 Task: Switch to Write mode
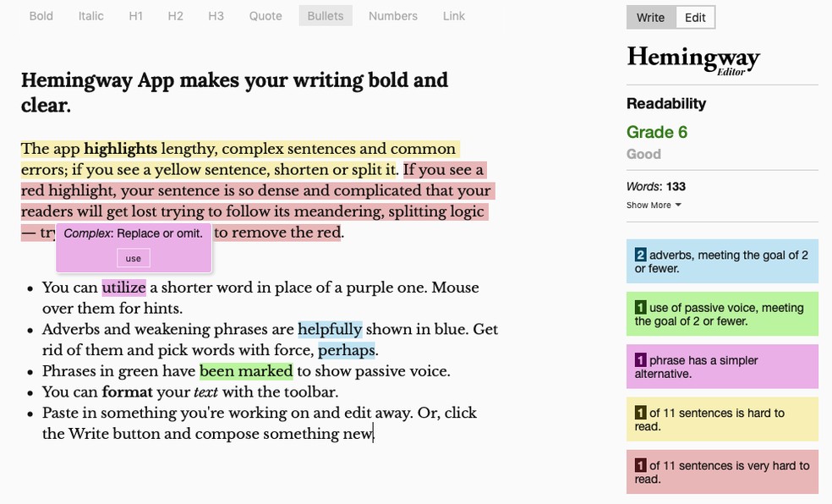click(x=650, y=18)
